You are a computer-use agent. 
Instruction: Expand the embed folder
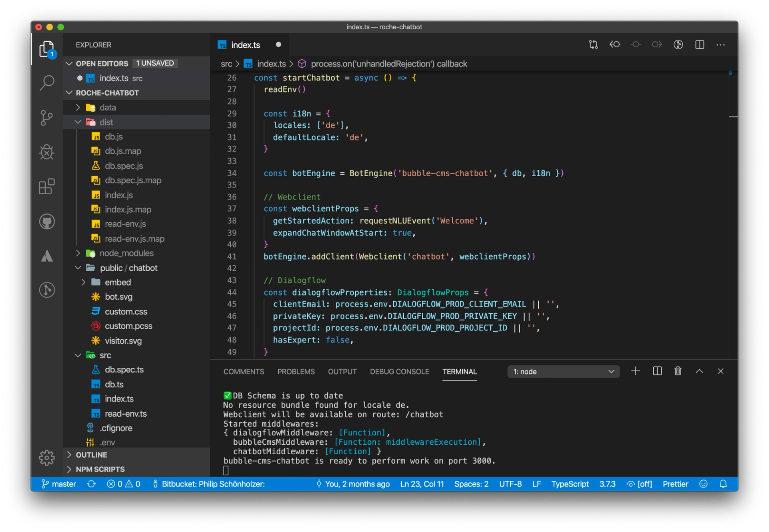click(83, 282)
